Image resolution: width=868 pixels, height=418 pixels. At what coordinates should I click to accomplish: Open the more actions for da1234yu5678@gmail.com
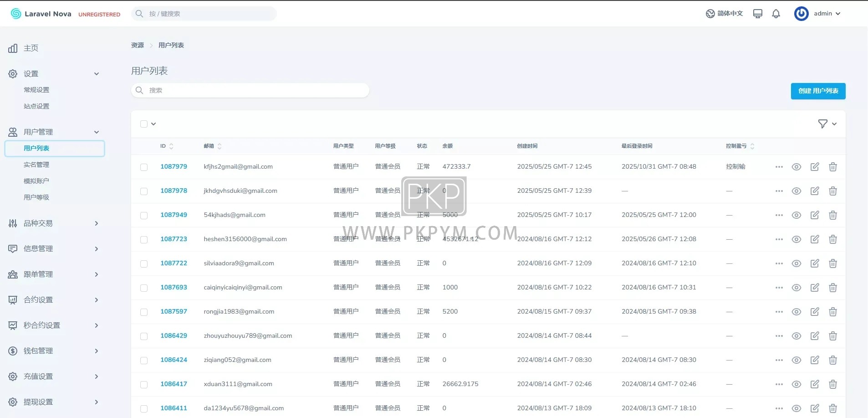click(x=779, y=408)
